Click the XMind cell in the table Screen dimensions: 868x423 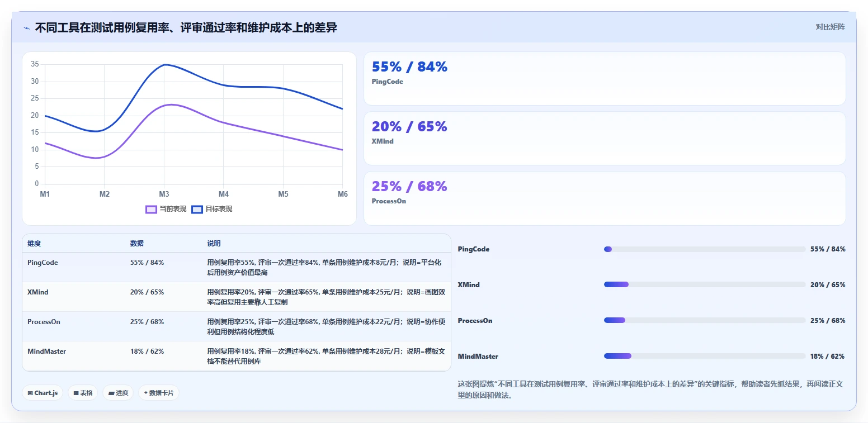click(x=38, y=292)
